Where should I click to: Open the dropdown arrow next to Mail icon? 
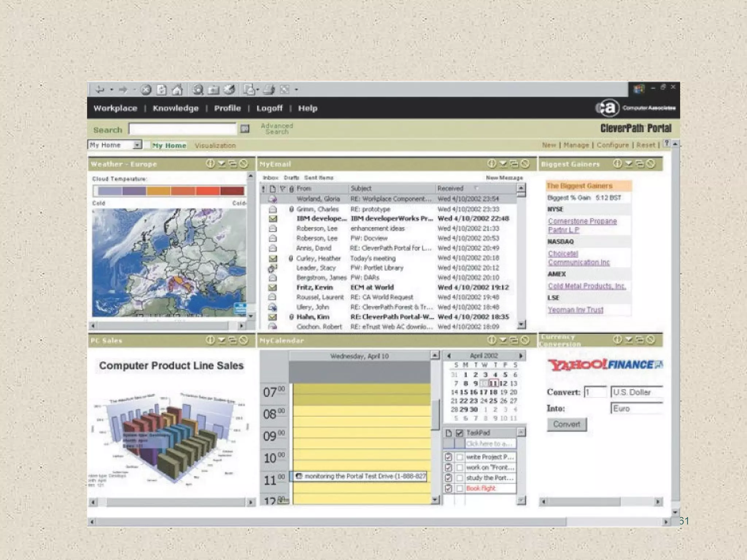click(x=258, y=89)
